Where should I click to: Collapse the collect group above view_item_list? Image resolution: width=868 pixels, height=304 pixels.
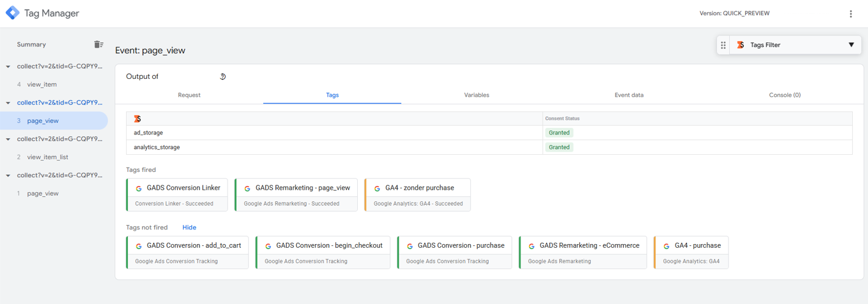[x=8, y=139]
